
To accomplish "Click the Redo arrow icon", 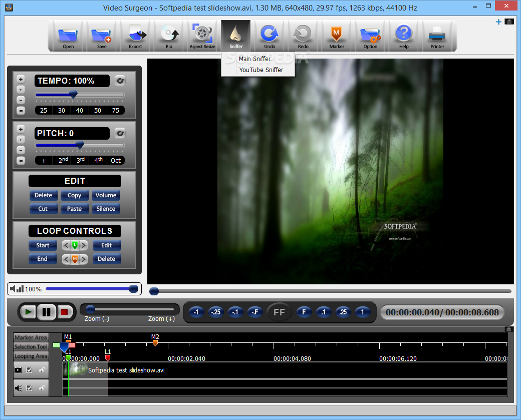I will [303, 36].
